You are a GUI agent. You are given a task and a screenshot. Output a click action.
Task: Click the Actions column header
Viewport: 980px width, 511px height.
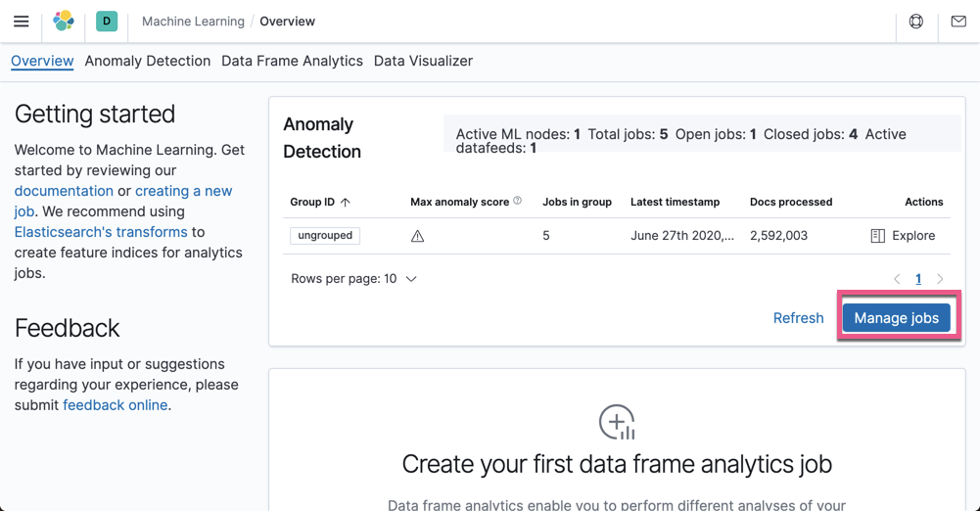tap(924, 202)
